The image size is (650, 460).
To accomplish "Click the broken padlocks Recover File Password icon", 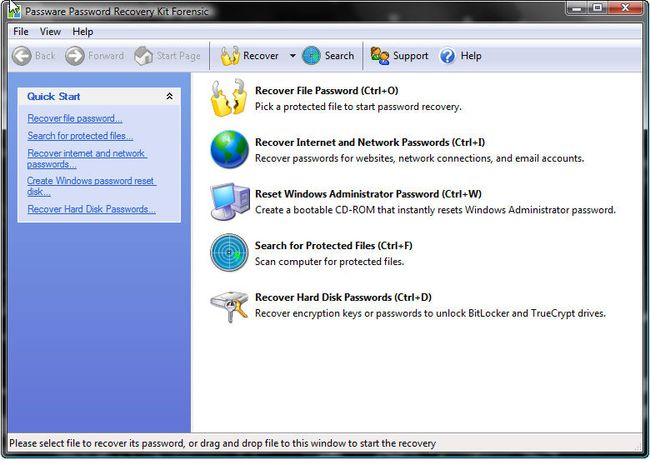I will pos(228,98).
